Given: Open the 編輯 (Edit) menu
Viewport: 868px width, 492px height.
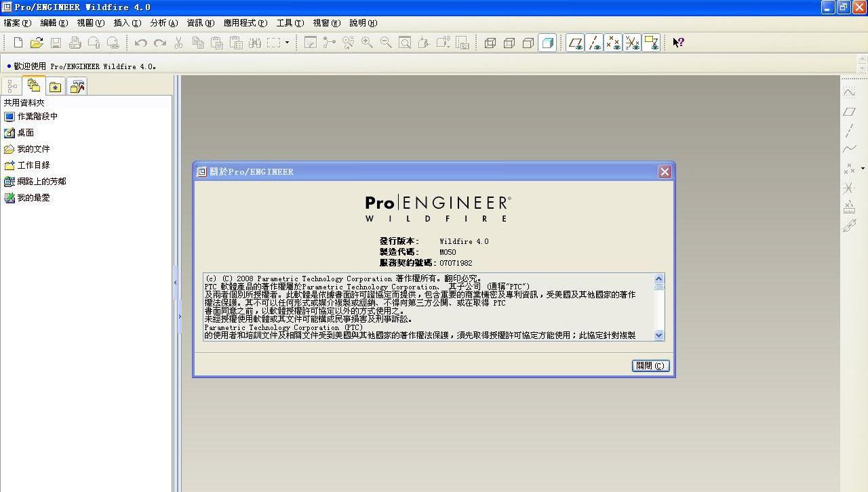Looking at the screenshot, I should click(x=54, y=23).
